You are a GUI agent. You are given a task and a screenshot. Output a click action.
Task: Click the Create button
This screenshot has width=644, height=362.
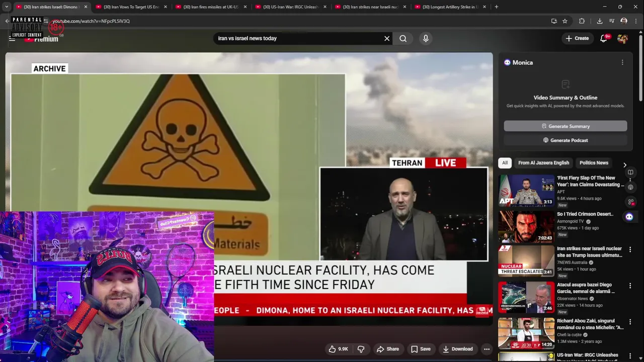577,38
